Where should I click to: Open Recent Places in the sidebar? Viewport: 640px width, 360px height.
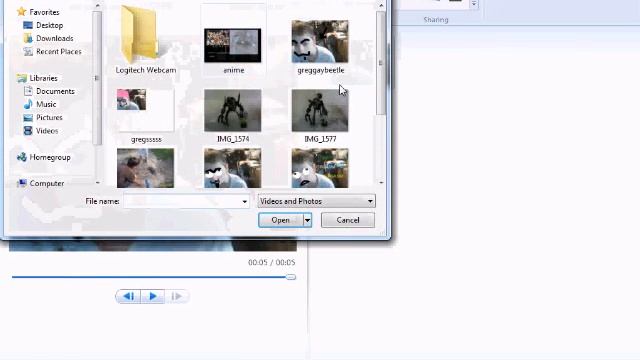[x=59, y=51]
